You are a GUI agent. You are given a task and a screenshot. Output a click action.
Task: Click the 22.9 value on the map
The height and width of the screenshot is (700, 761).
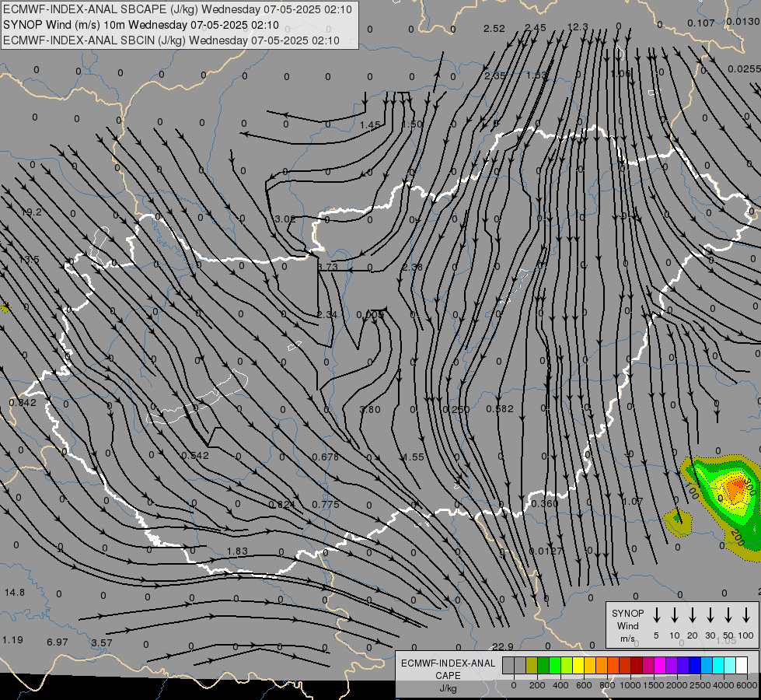point(503,646)
